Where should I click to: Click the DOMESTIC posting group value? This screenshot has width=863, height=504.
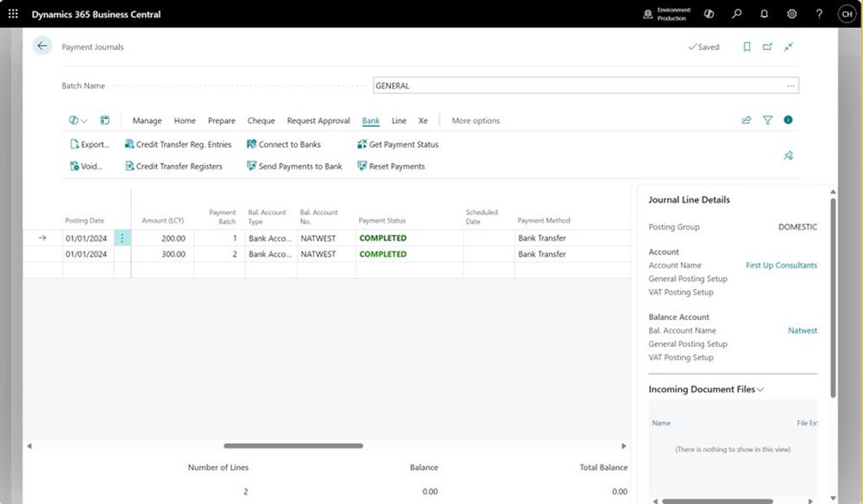[x=797, y=227]
